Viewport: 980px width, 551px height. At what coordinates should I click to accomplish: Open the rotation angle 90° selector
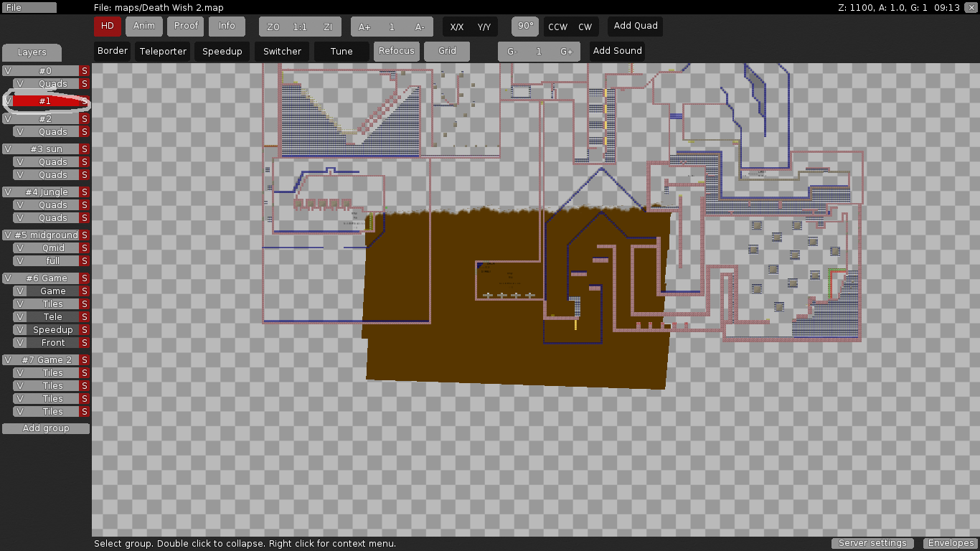click(525, 26)
